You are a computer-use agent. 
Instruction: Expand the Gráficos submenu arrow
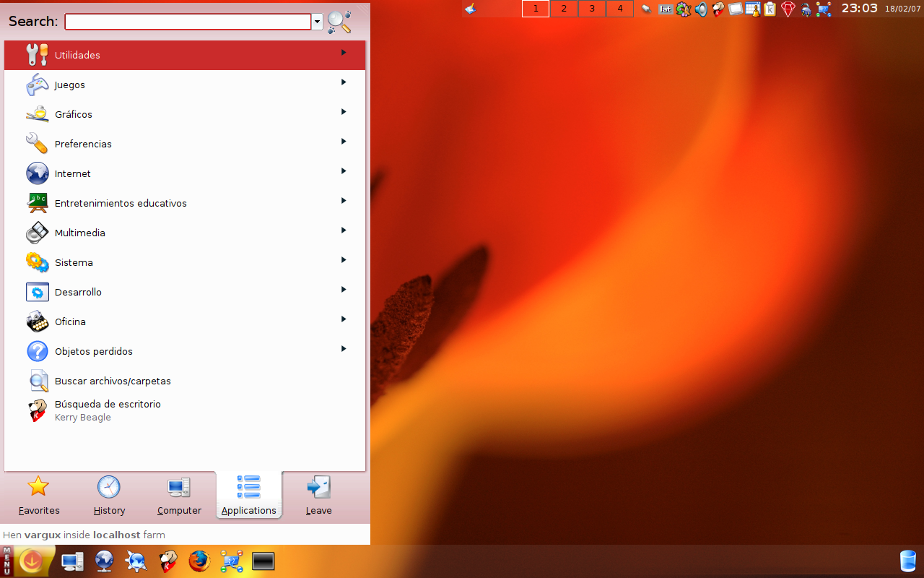click(x=344, y=111)
